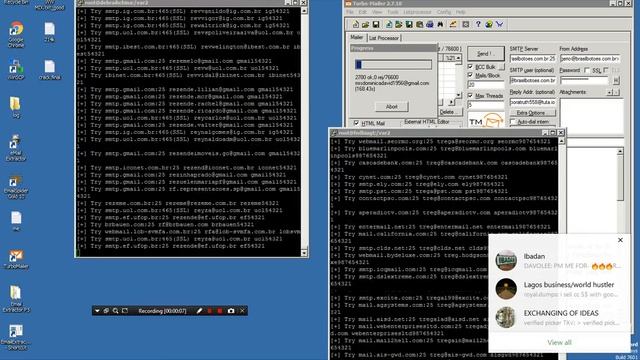Image resolution: width=640 pixels, height=360 pixels.
Task: Open the Config menu in Turbo Mailer
Action: tap(444, 12)
